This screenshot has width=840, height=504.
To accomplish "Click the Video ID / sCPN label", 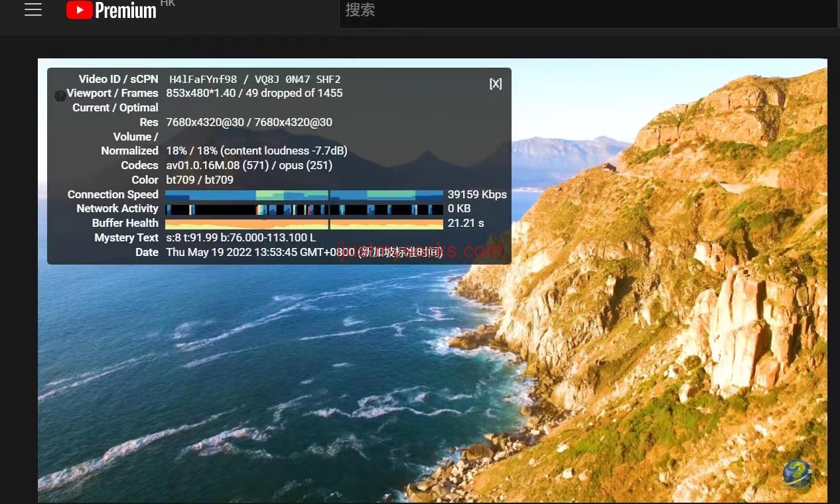I will coord(118,79).
